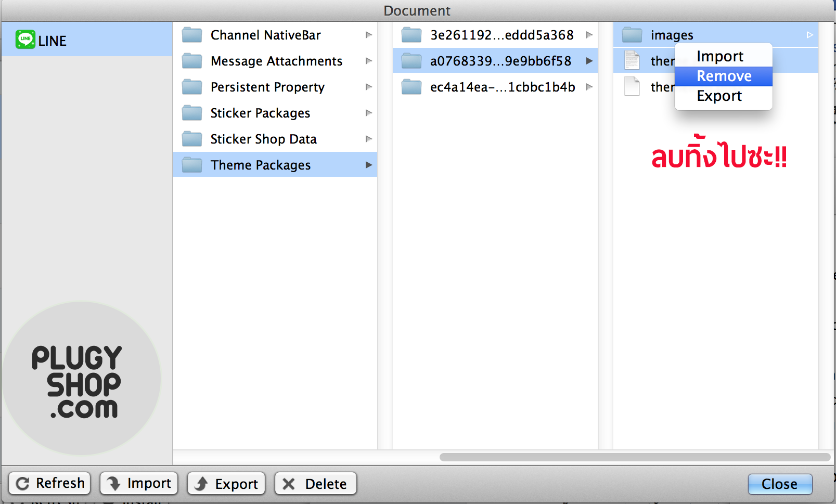Select the Sticker Shop Data row text
This screenshot has height=504, width=836.
point(264,139)
